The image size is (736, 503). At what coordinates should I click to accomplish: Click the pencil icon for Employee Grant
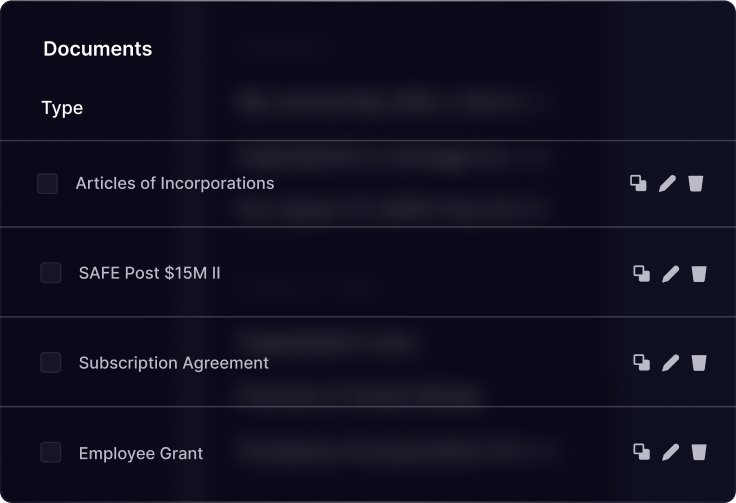tap(671, 452)
